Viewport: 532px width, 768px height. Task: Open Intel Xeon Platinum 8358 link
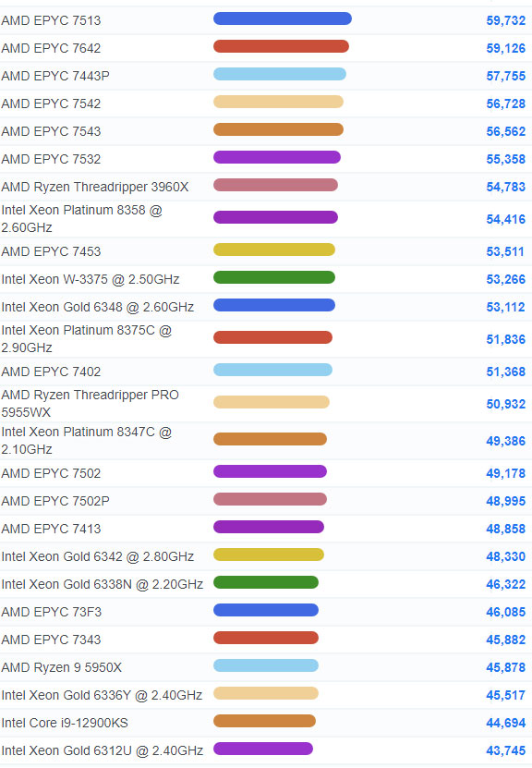point(81,219)
